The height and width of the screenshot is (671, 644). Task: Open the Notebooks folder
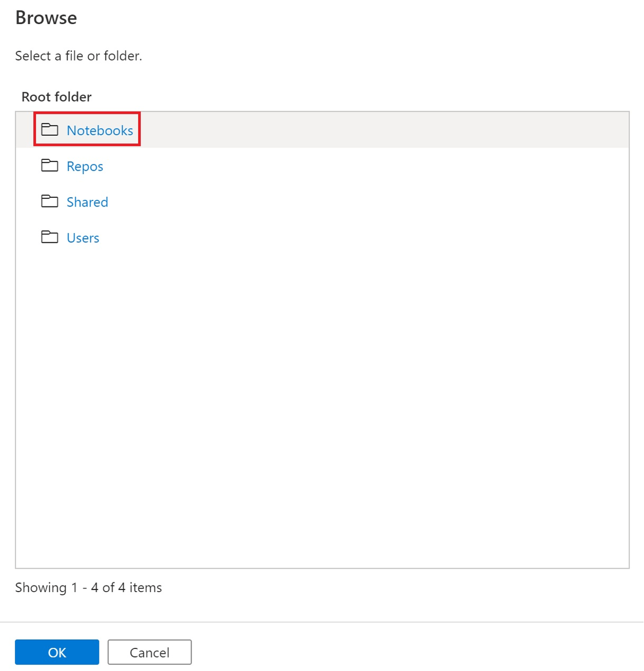[x=100, y=130]
